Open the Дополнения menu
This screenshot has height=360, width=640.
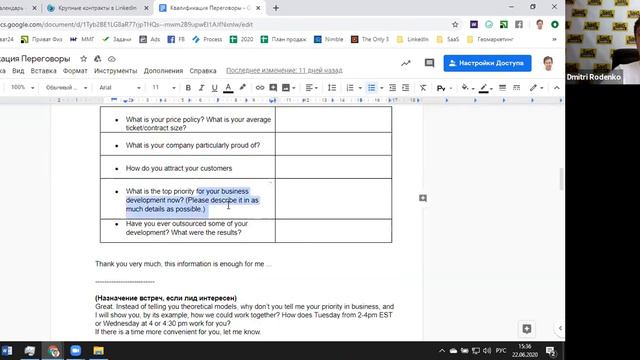pyautogui.click(x=163, y=71)
